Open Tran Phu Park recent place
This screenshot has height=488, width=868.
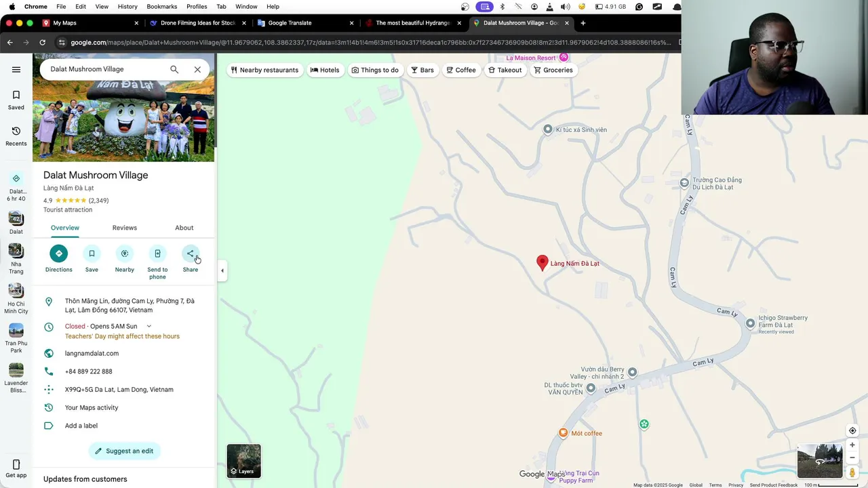coord(16,339)
